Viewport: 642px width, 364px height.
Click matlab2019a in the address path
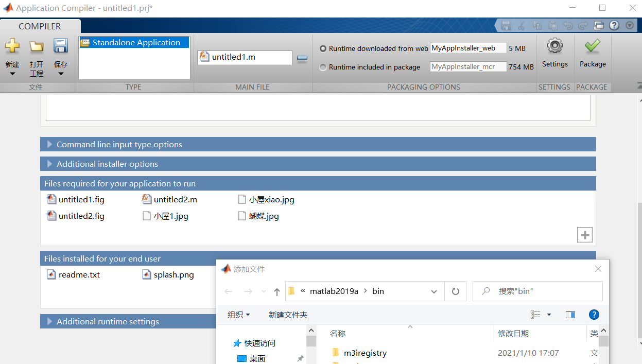coord(334,291)
